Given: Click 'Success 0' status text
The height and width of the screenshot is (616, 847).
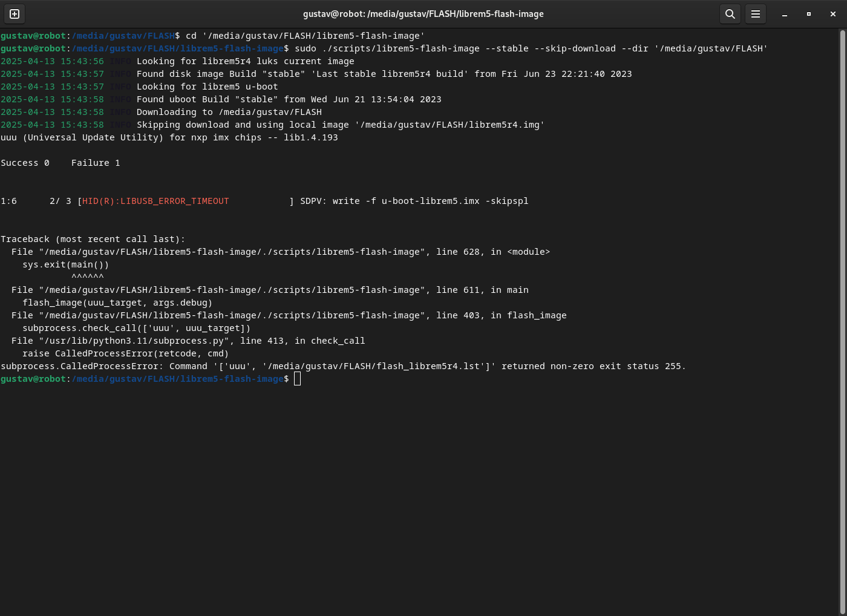Looking at the screenshot, I should (25, 163).
